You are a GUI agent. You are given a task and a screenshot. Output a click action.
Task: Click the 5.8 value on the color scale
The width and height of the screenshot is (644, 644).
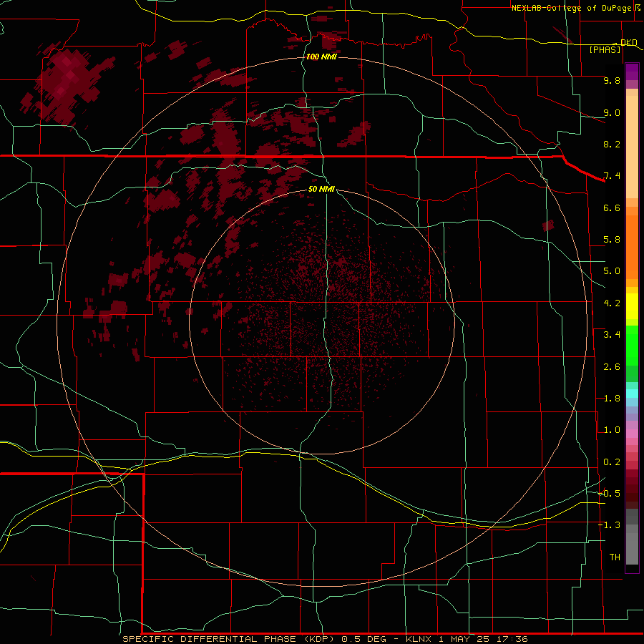click(612, 240)
